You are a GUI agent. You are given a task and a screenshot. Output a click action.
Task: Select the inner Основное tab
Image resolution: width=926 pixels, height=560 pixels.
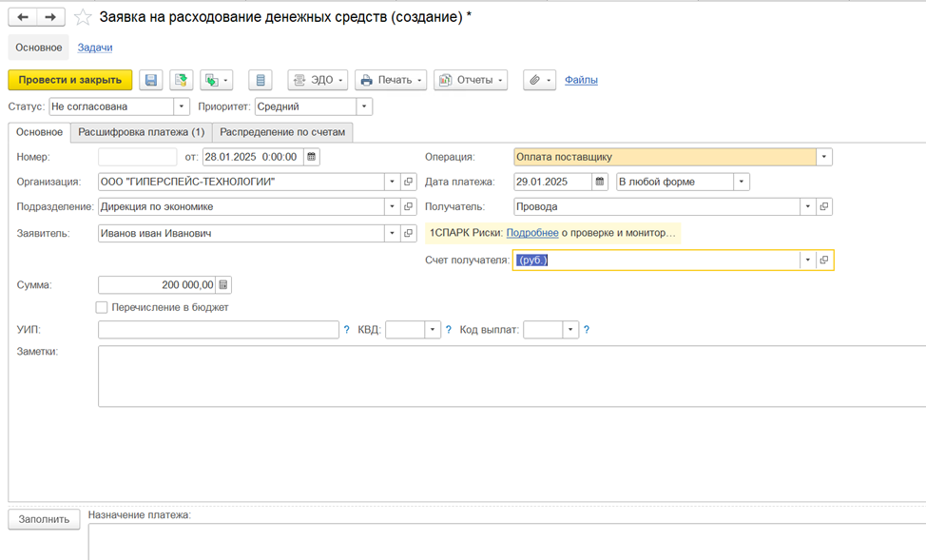tap(39, 132)
